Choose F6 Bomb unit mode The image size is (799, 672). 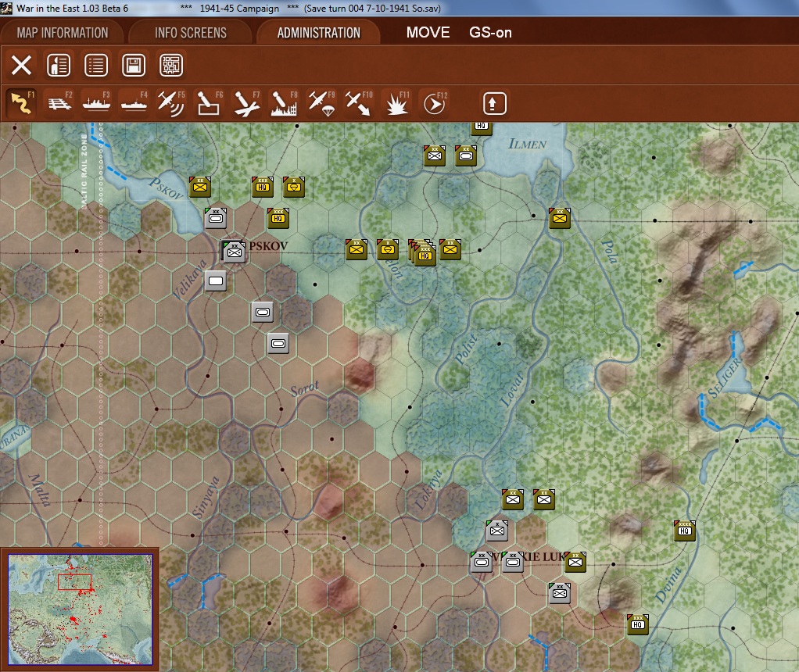point(209,103)
